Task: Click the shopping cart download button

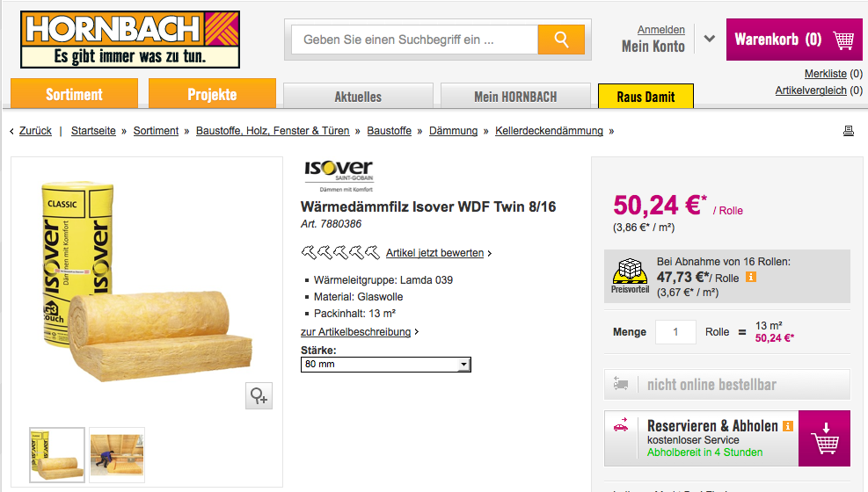Action: pos(824,438)
